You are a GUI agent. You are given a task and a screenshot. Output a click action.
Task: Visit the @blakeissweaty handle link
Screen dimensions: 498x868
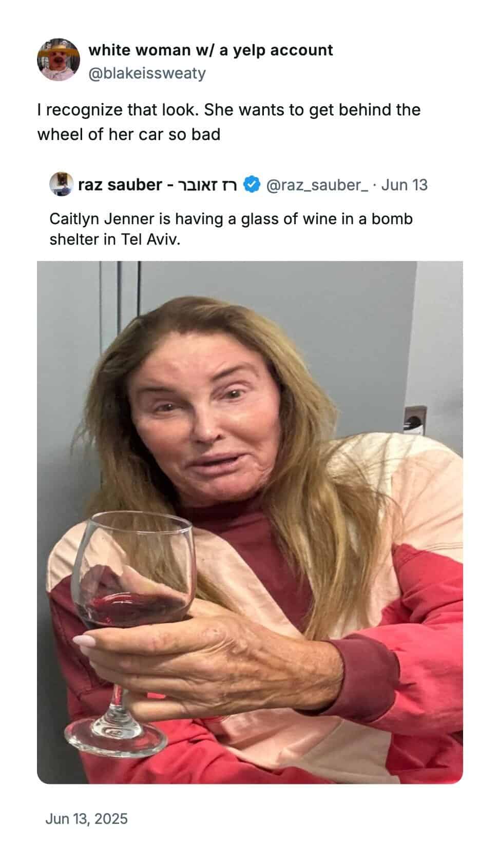[147, 73]
